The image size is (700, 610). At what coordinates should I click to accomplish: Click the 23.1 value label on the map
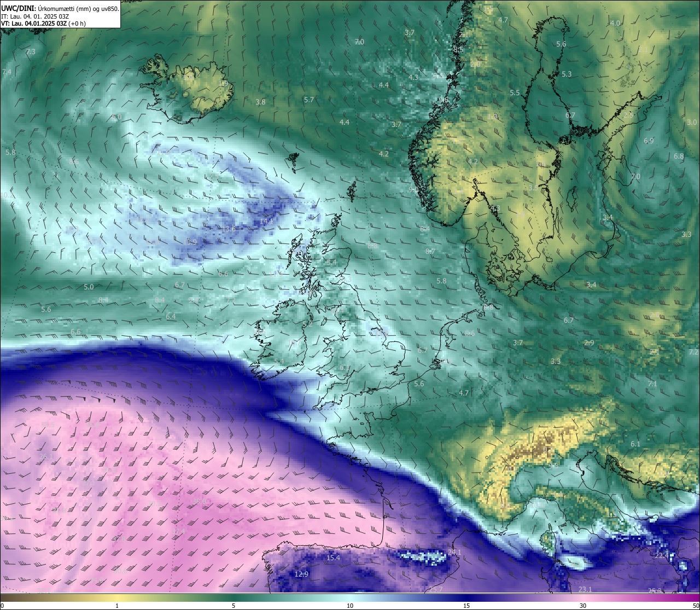point(585,589)
